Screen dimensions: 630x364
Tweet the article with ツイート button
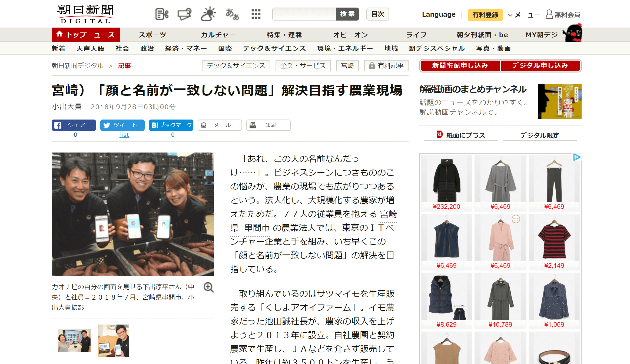[122, 125]
